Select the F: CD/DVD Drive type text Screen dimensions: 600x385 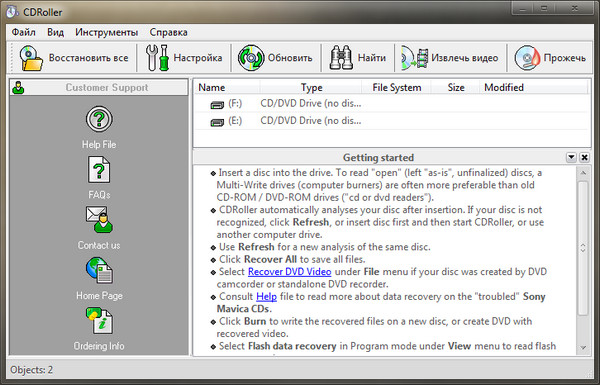point(310,103)
